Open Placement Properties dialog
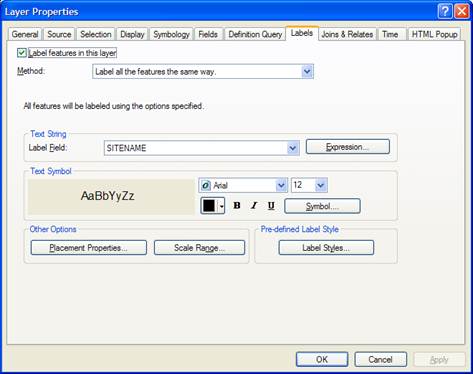The height and width of the screenshot is (374, 473). (88, 248)
